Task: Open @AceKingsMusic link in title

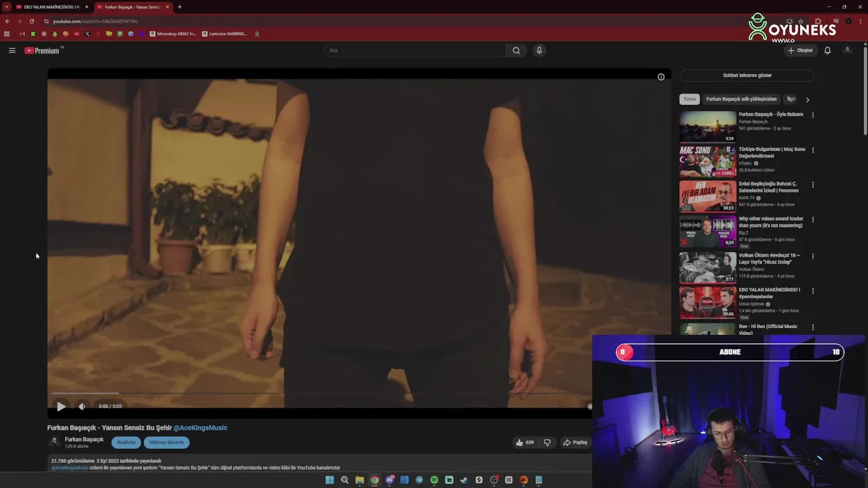Action: pos(200,428)
